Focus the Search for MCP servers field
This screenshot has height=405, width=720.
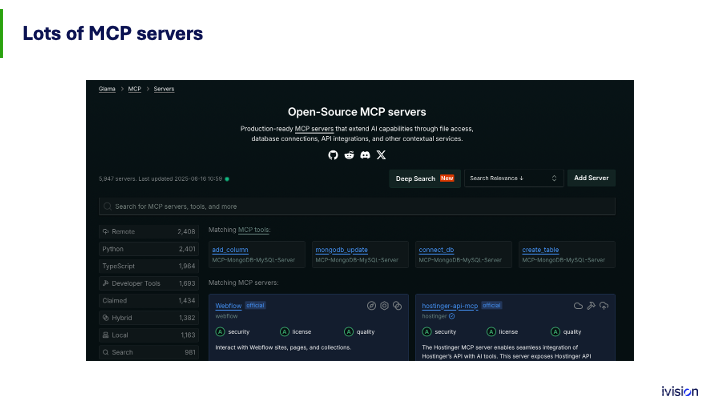(x=357, y=207)
